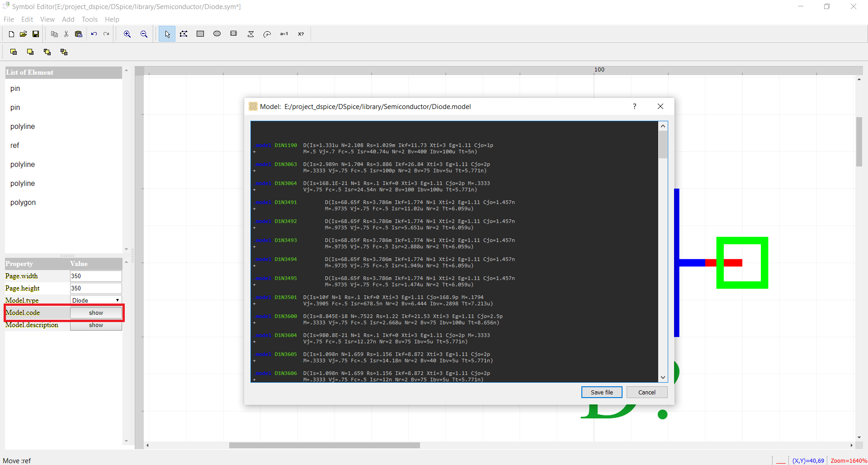Click Cancel in the Model dialog

[646, 392]
